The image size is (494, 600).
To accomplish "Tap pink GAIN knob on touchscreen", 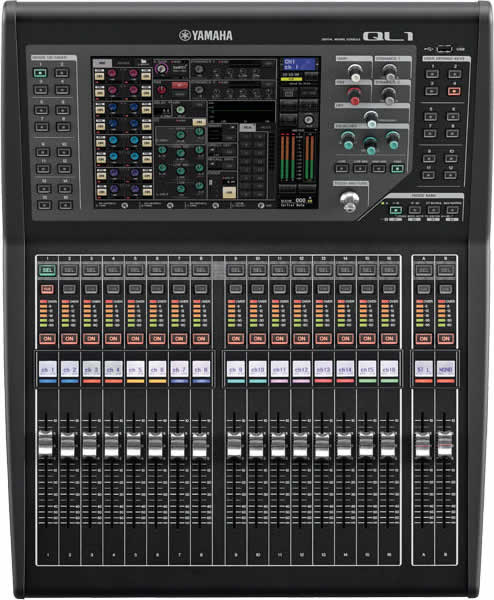I will pos(161,68).
